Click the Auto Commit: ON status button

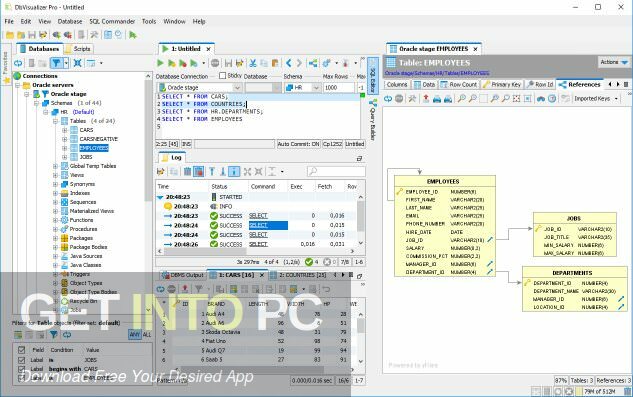[298, 144]
